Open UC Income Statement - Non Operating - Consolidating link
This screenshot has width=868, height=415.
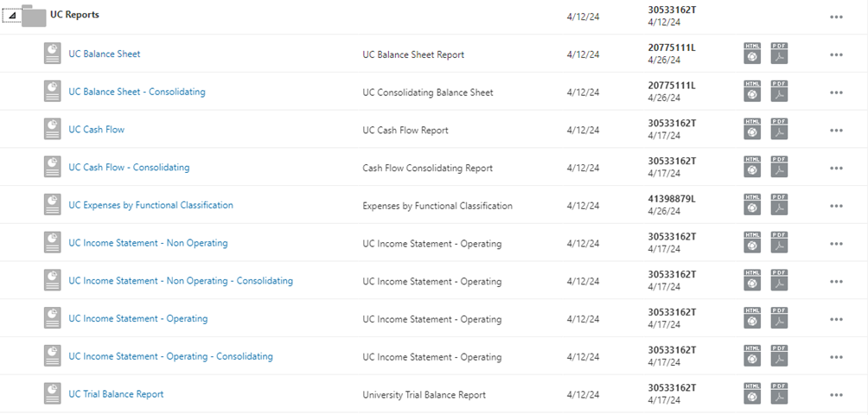181,280
